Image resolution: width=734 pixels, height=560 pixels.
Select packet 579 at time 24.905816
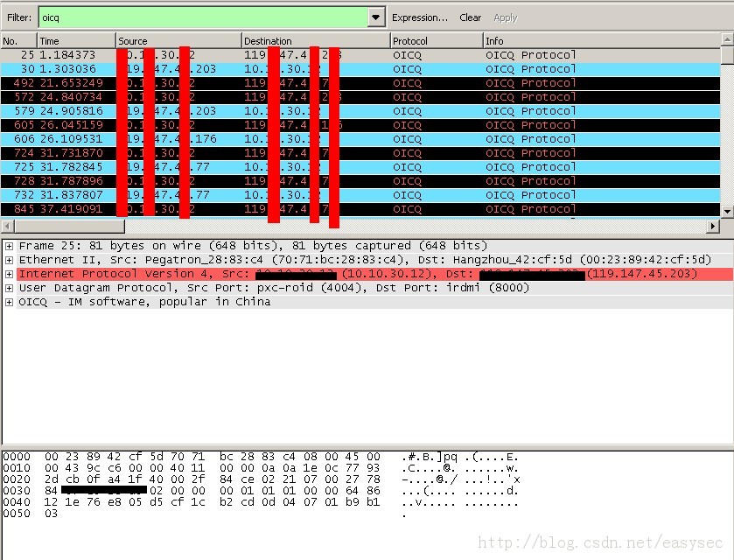click(360, 111)
